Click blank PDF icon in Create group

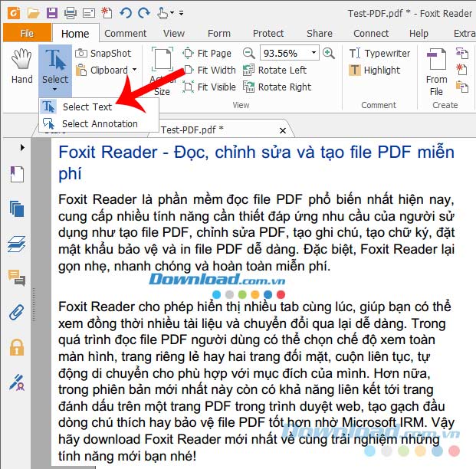coord(462,70)
